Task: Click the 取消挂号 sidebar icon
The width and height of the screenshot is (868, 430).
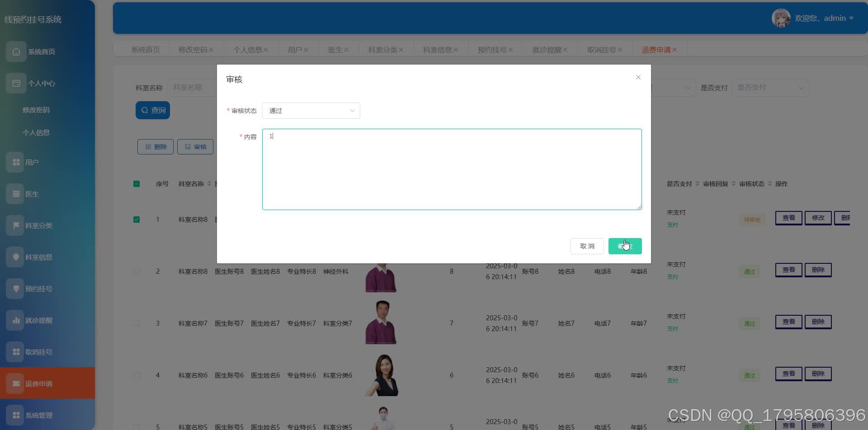Action: pos(16,352)
